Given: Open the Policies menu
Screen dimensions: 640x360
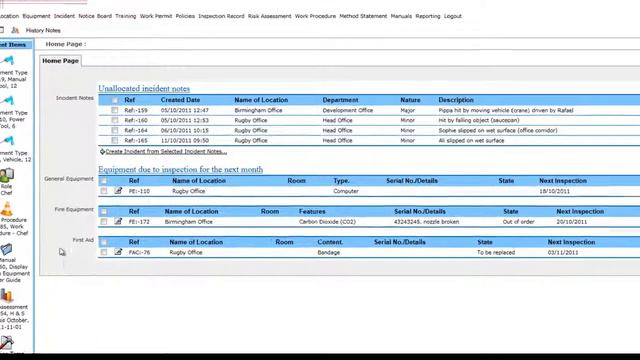Looking at the screenshot, I should tap(185, 16).
